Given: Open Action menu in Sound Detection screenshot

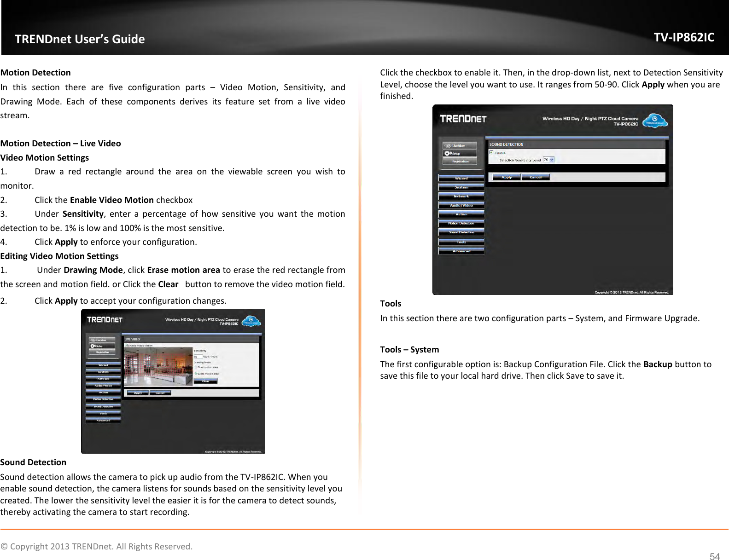Looking at the screenshot, I should pyautogui.click(x=461, y=214).
